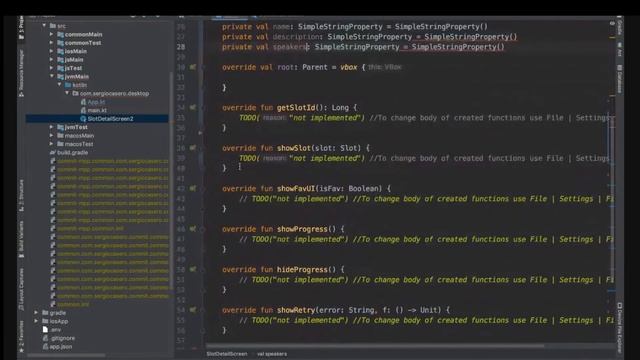Click the override gutter icon beside hideProgress

193,269
